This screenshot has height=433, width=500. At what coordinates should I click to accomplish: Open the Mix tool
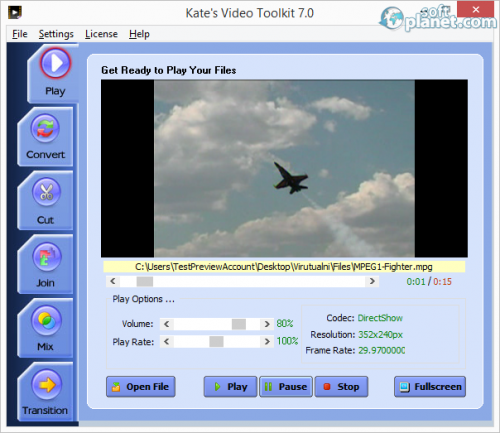(x=46, y=328)
